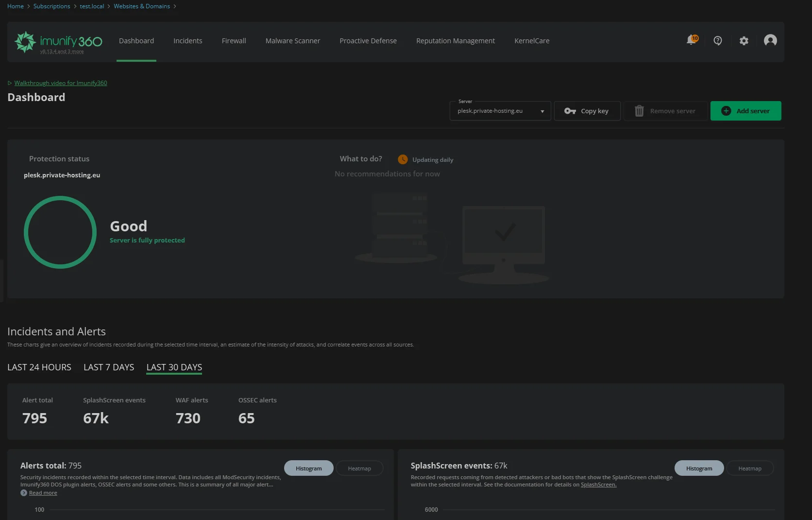Click WAF alerts value 730

click(x=188, y=418)
